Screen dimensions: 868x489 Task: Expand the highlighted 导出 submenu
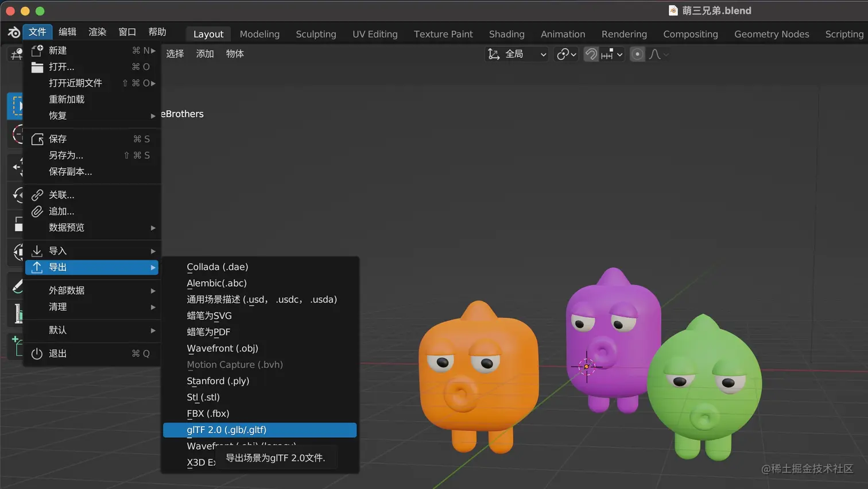[92, 267]
